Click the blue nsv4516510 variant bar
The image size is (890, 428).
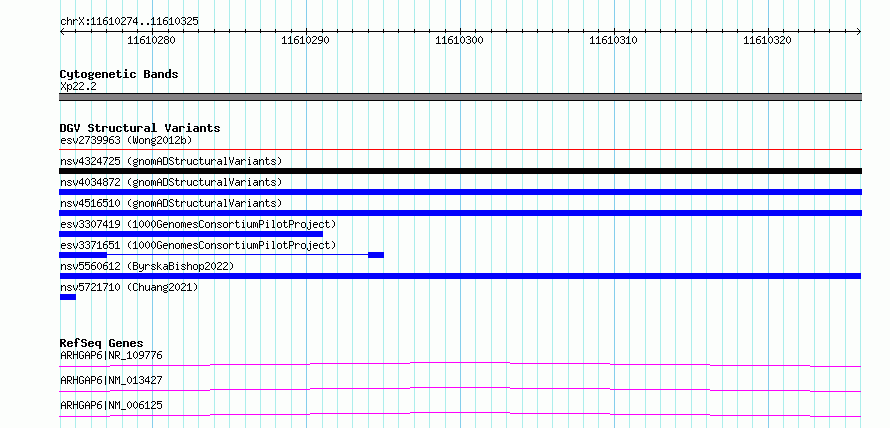460,213
